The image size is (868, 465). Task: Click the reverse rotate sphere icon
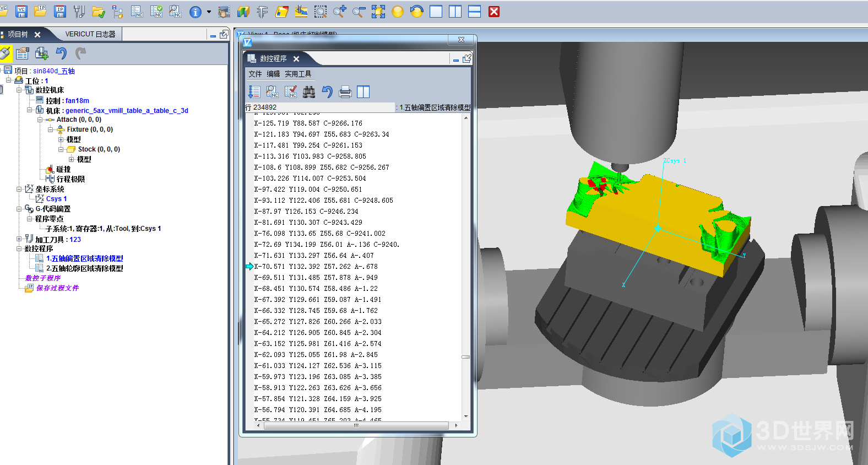tap(417, 11)
